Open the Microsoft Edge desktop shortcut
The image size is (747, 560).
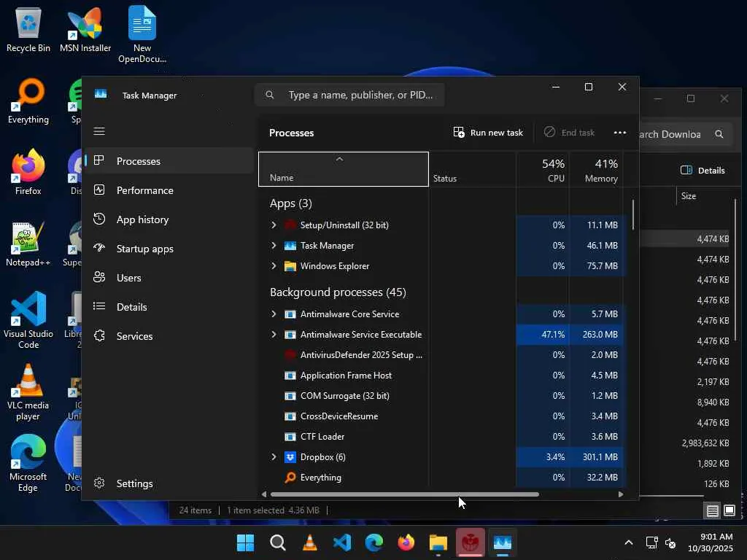[x=28, y=463]
